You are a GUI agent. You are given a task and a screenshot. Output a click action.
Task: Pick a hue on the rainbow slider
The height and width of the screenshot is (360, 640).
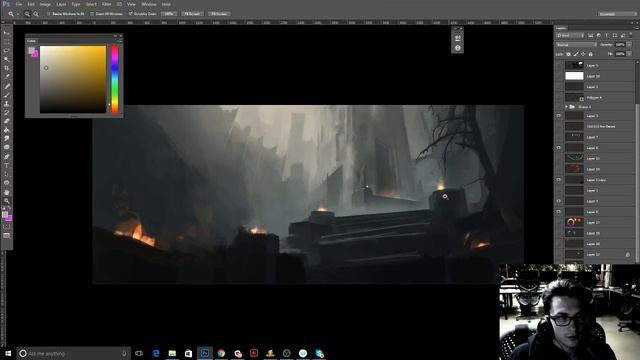click(x=115, y=79)
